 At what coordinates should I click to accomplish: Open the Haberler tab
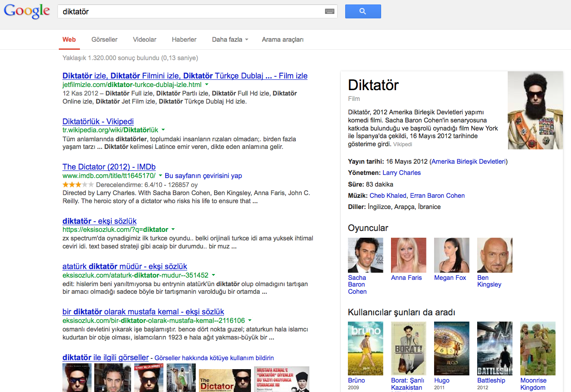(x=184, y=39)
